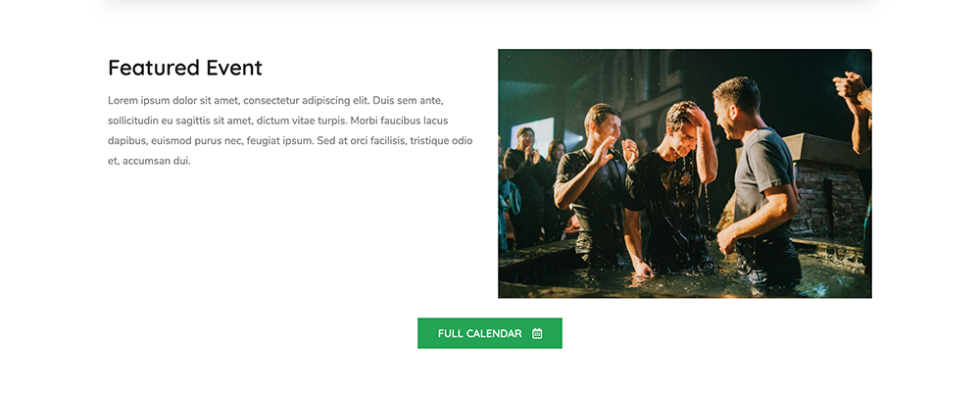The height and width of the screenshot is (393, 980).
Task: Select the Featured Event heading
Action: (185, 68)
